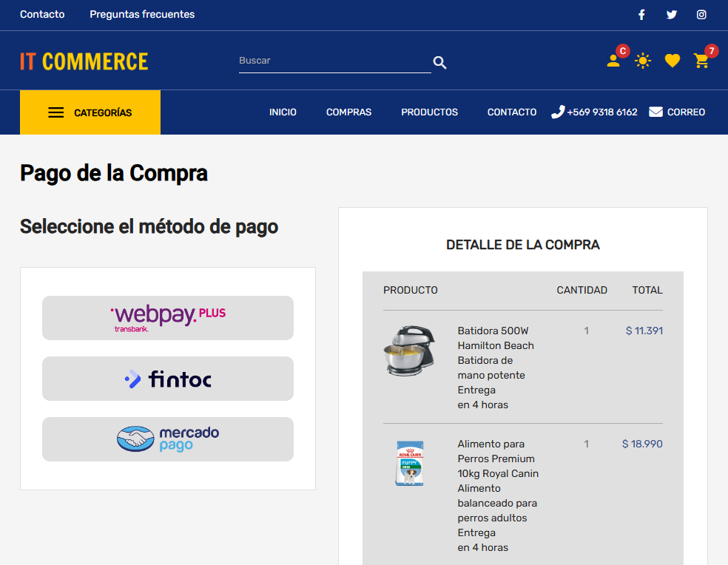Focus the Buscar search field
Viewport: 728px width, 565px height.
[333, 61]
